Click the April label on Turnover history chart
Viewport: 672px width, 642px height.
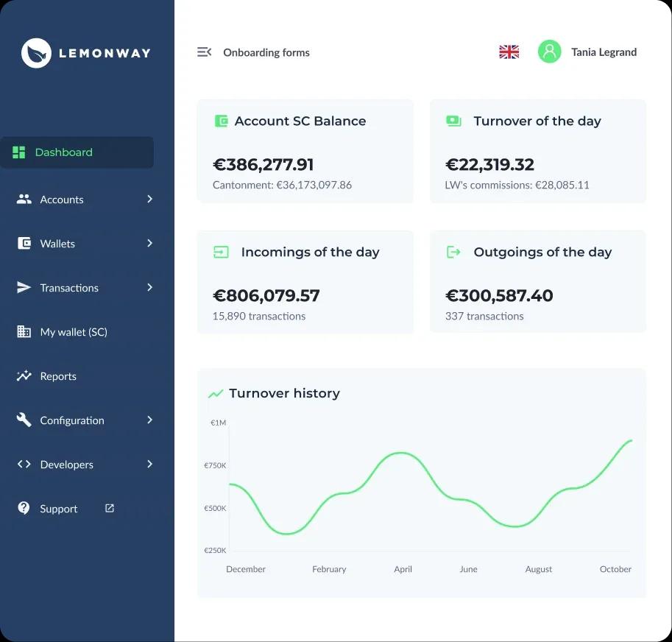click(403, 569)
